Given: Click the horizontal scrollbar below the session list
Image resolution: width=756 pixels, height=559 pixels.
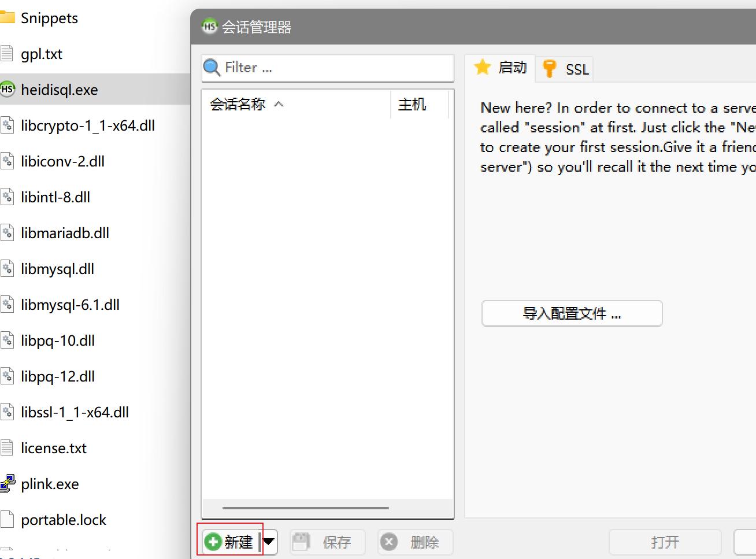Looking at the screenshot, I should tap(305, 508).
